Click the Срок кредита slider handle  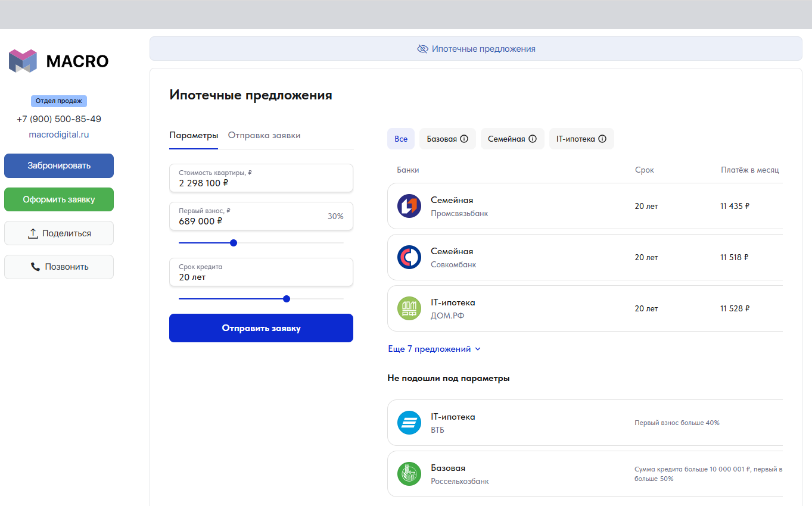287,299
